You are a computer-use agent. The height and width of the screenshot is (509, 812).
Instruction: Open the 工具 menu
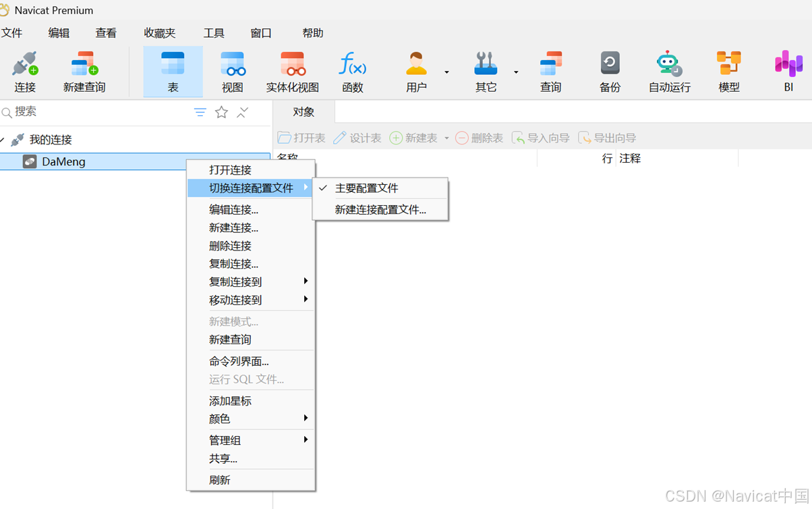tap(214, 33)
